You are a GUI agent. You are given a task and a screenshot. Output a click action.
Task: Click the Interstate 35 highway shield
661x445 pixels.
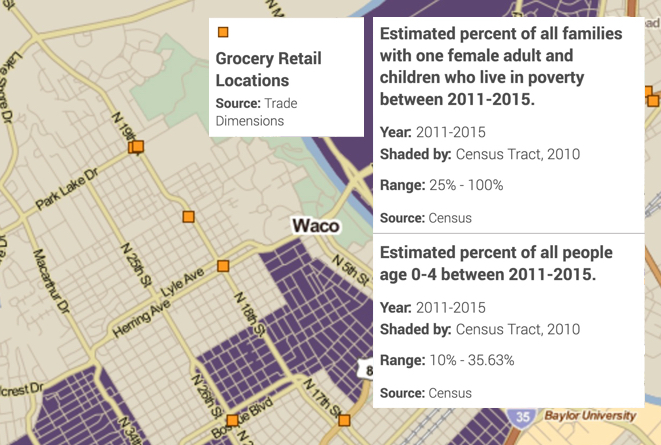522,416
